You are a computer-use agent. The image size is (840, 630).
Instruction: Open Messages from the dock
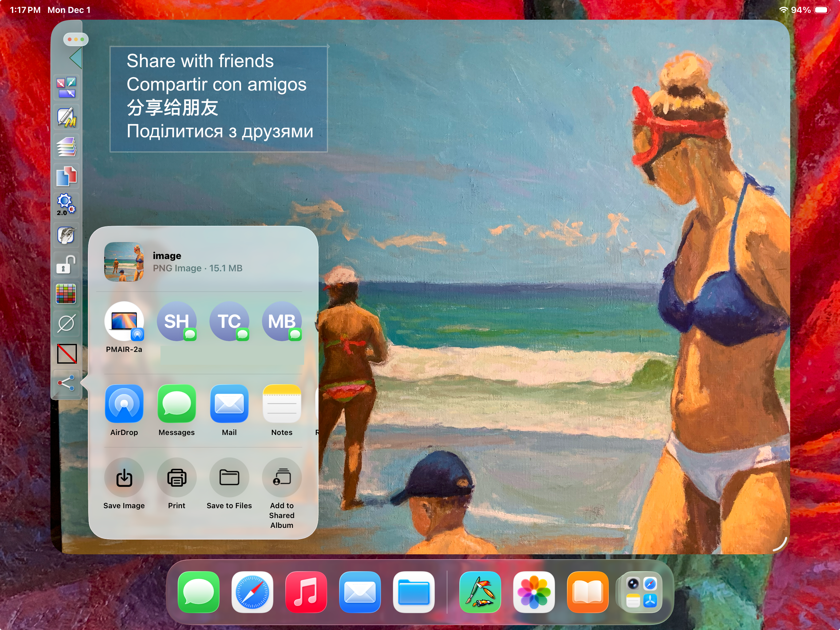[198, 592]
